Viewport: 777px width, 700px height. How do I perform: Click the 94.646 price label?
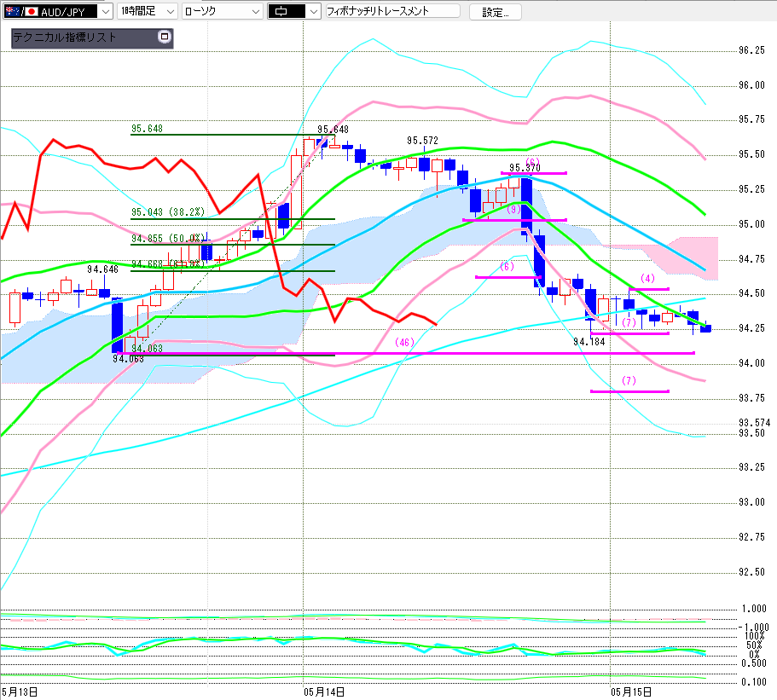pos(102,269)
